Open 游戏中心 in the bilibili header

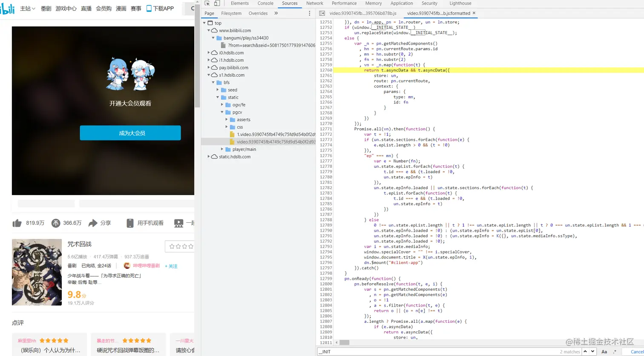[x=66, y=9]
